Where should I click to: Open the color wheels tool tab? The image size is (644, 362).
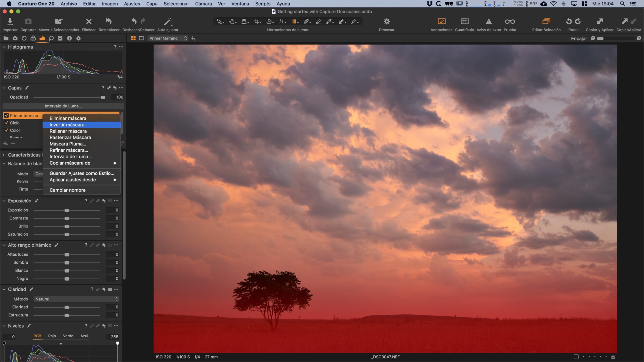33,38
